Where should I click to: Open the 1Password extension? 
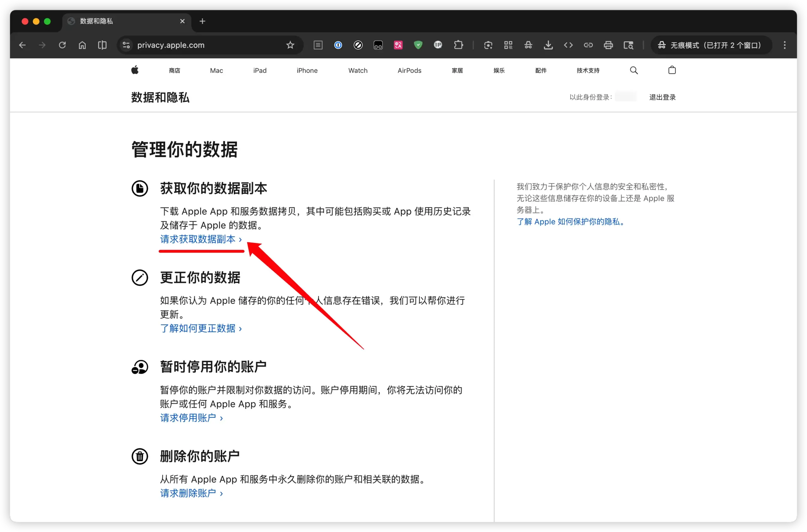pyautogui.click(x=338, y=45)
